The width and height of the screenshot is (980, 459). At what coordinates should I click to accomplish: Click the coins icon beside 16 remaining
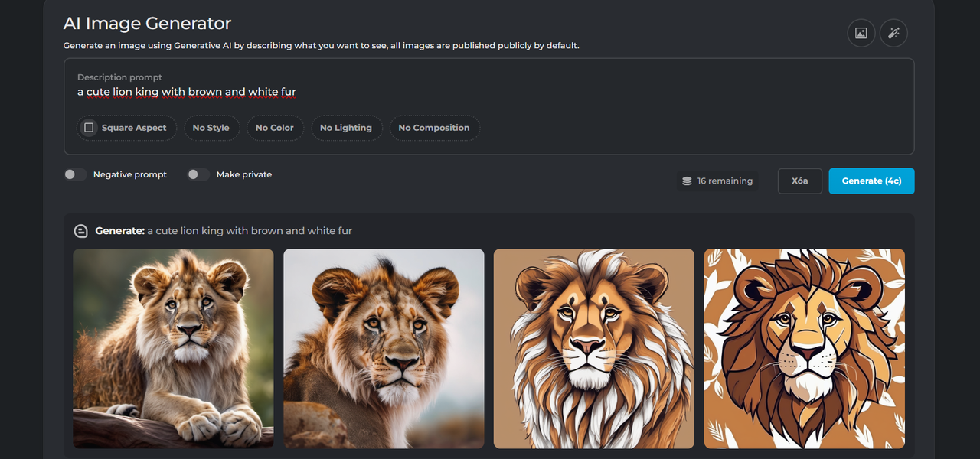(x=687, y=181)
